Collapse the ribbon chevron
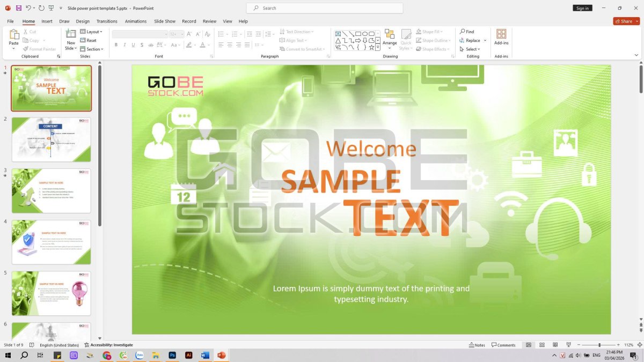Image resolution: width=644 pixels, height=362 pixels. pos(636,55)
